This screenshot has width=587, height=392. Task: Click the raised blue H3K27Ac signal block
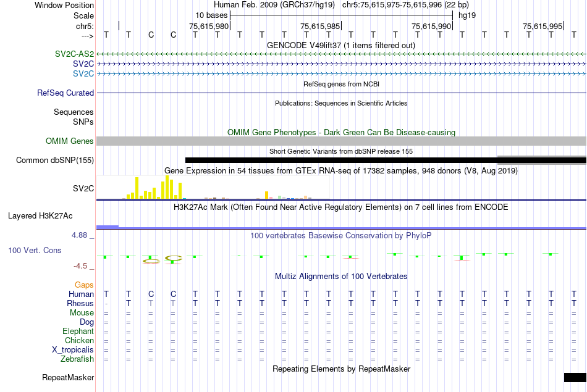pyautogui.click(x=108, y=227)
